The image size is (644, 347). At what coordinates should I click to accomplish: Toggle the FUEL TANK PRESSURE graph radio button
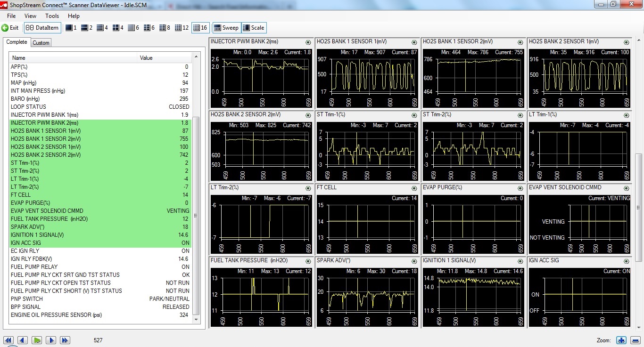coord(308,261)
